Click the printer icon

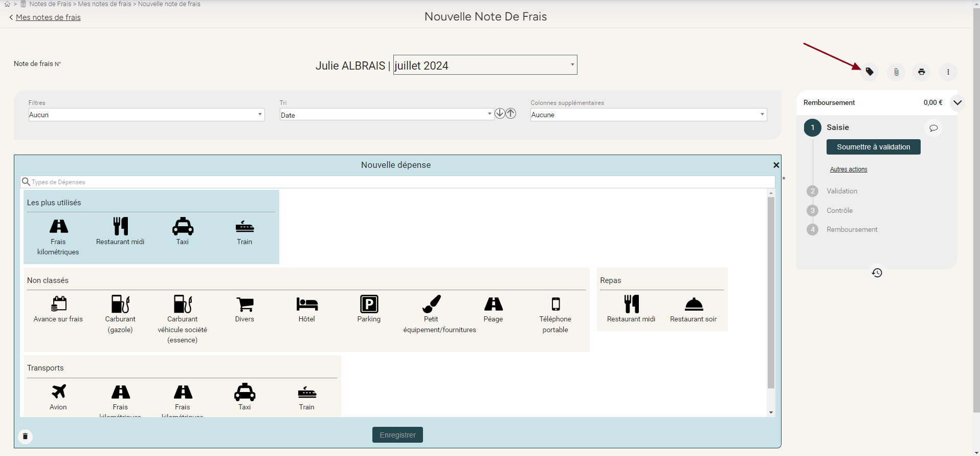(921, 72)
